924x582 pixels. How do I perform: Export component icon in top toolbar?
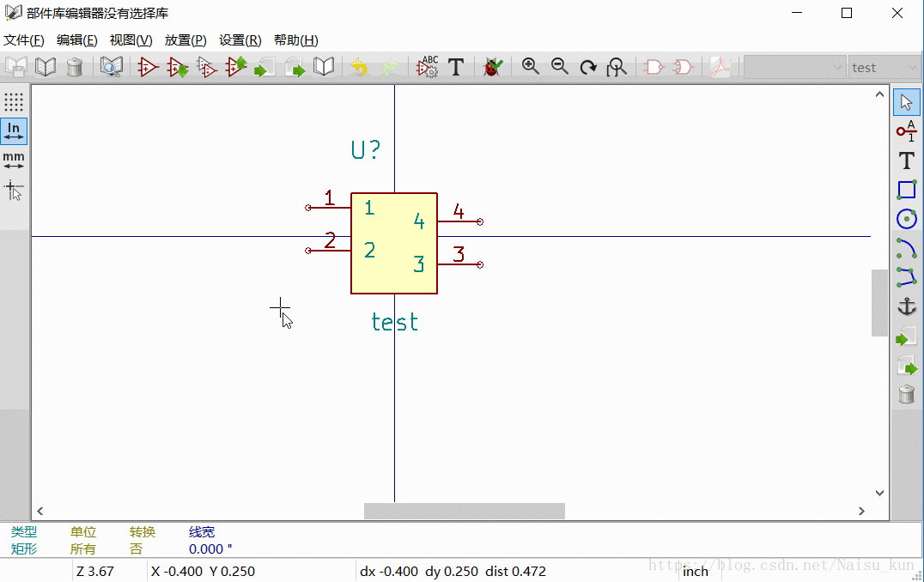pos(295,67)
